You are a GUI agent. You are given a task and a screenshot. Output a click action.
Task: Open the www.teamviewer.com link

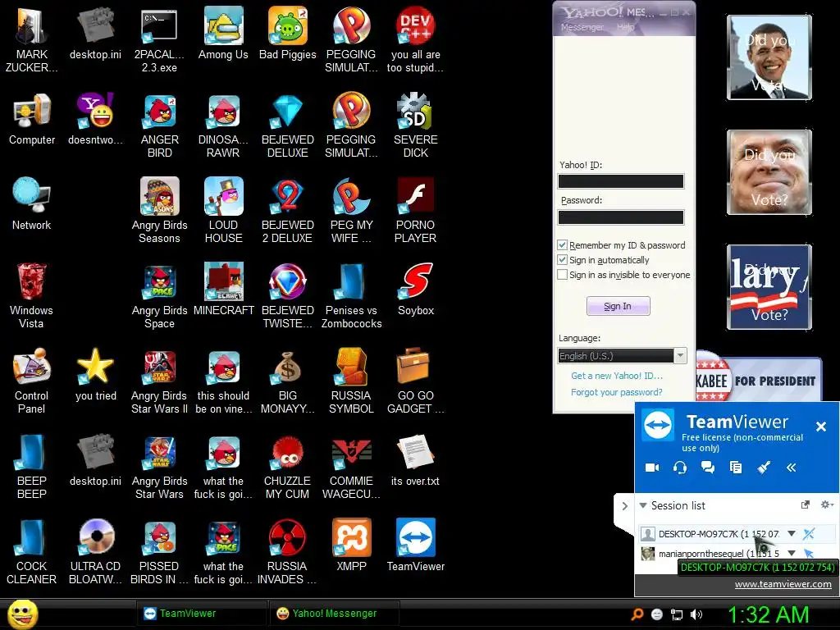[783, 584]
